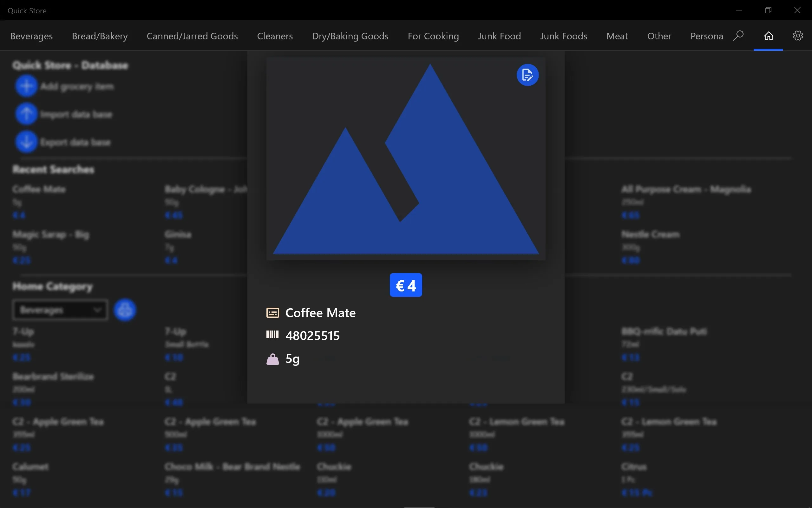The image size is (812, 508).
Task: Select Choco Milk - Bear Brand Nestle item
Action: click(232, 479)
